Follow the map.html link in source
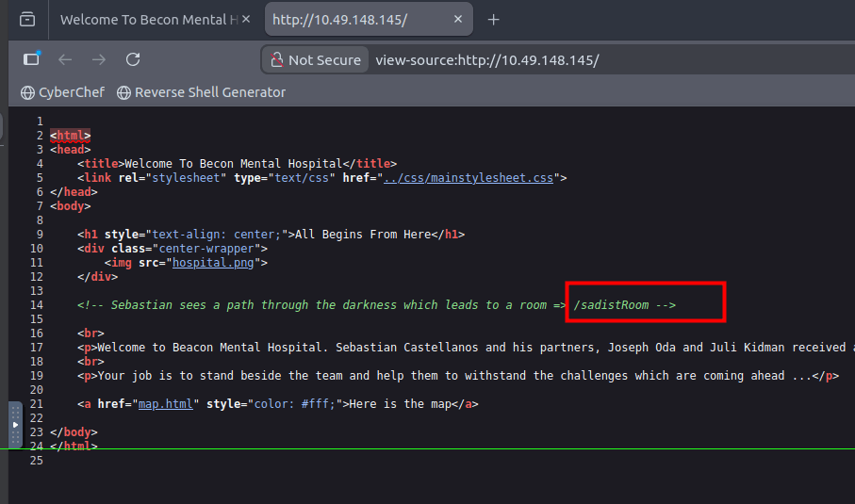The height and width of the screenshot is (504, 855). click(x=166, y=404)
